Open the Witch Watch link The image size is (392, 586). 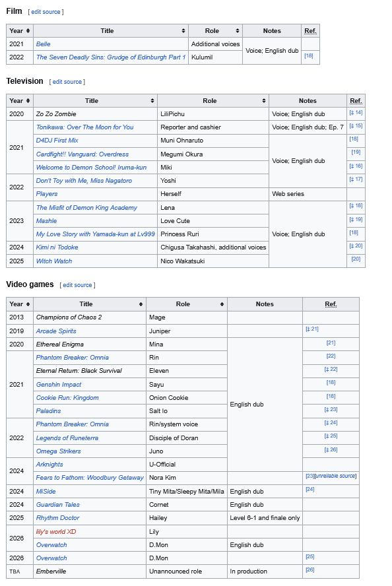54,261
